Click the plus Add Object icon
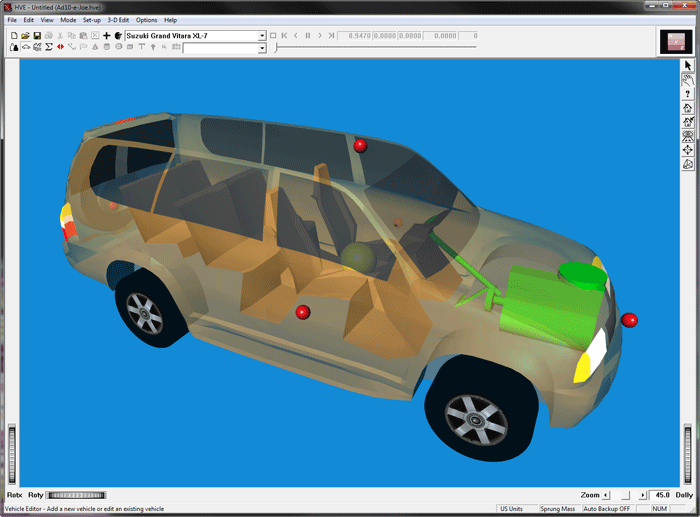700x517 pixels. (106, 36)
